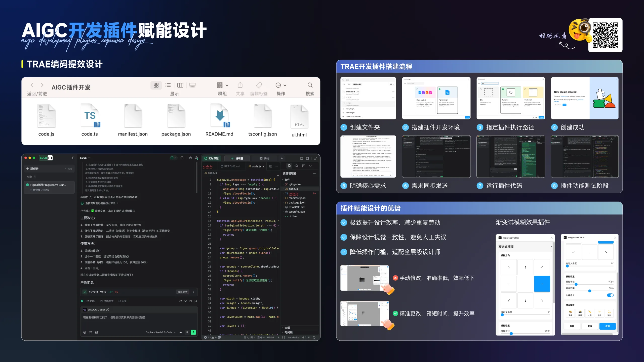Image resolution: width=644 pixels, height=362 pixels.
Task: Switch to the 终端 terminal tab
Action: (264, 158)
